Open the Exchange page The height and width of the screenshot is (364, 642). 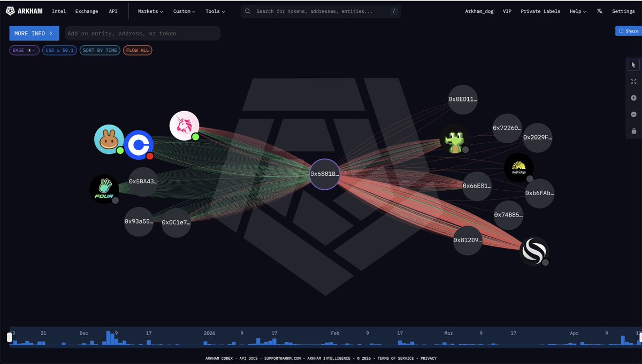87,11
